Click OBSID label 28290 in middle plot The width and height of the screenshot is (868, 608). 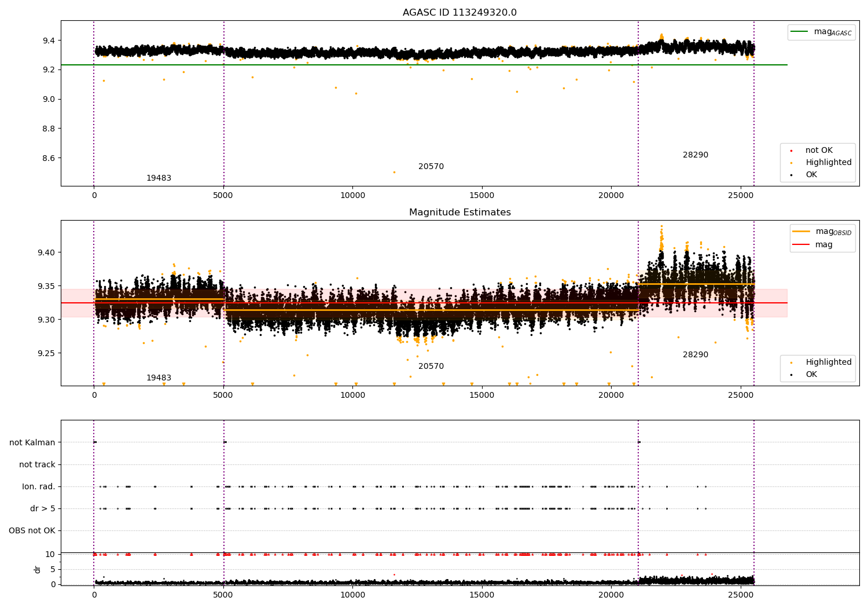(x=696, y=355)
